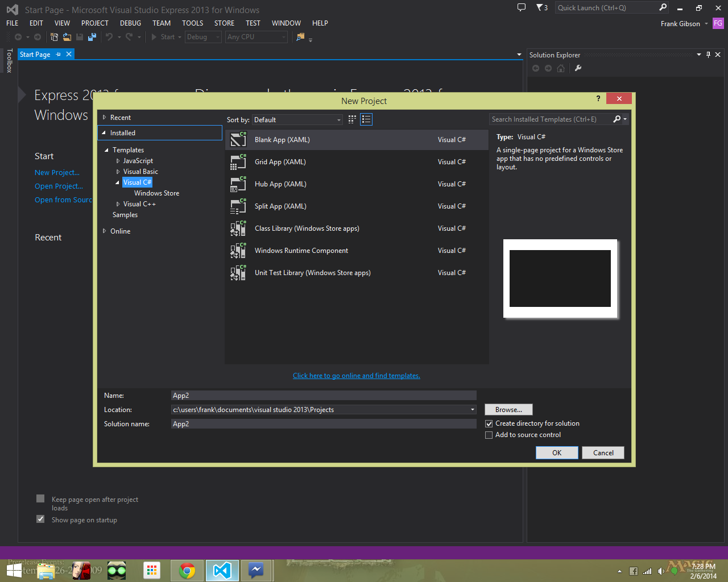Open the FILE menu
Viewport: 728px width, 582px height.
(x=13, y=23)
